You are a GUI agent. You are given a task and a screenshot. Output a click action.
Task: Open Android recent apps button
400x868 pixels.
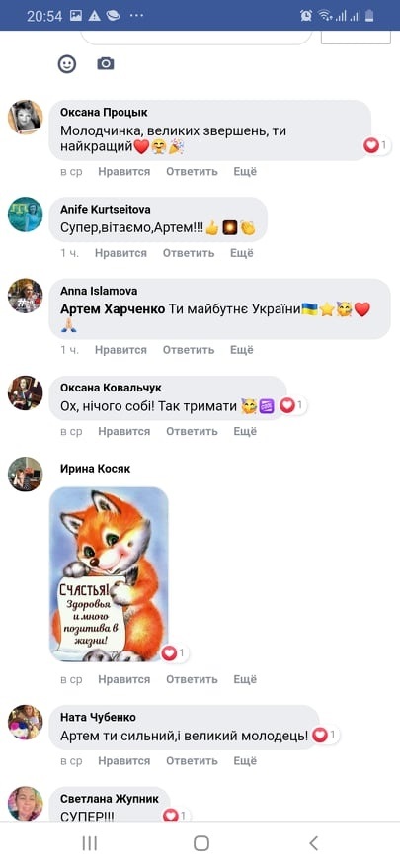click(x=90, y=843)
